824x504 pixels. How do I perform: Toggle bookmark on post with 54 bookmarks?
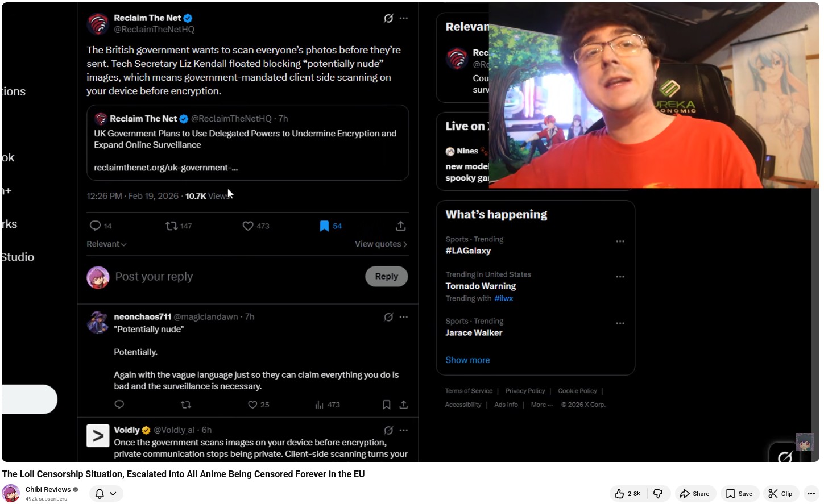click(x=324, y=226)
